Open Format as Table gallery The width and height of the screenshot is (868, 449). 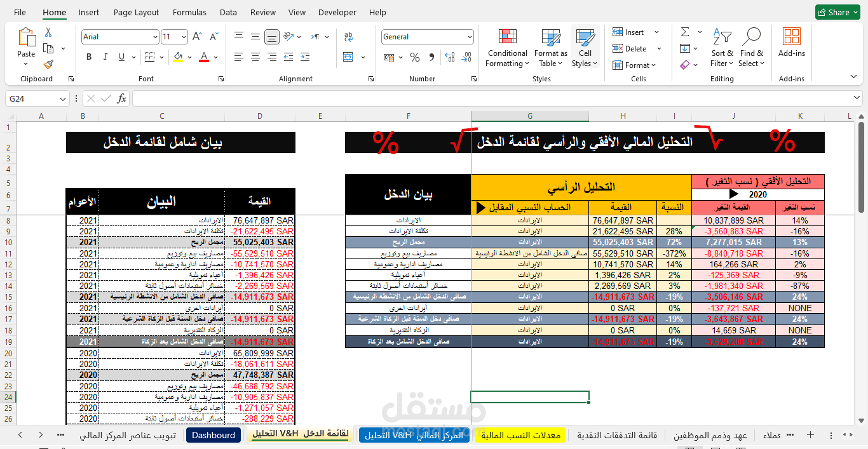click(550, 48)
